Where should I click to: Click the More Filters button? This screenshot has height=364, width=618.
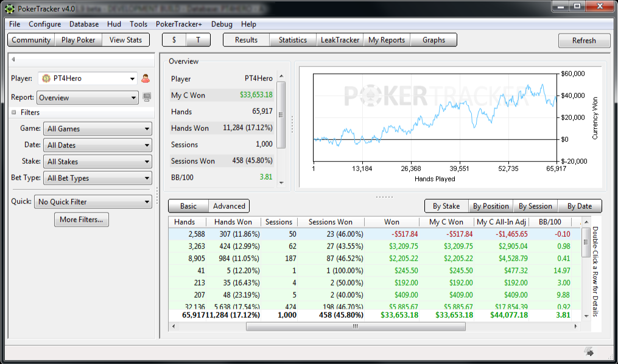tap(81, 219)
